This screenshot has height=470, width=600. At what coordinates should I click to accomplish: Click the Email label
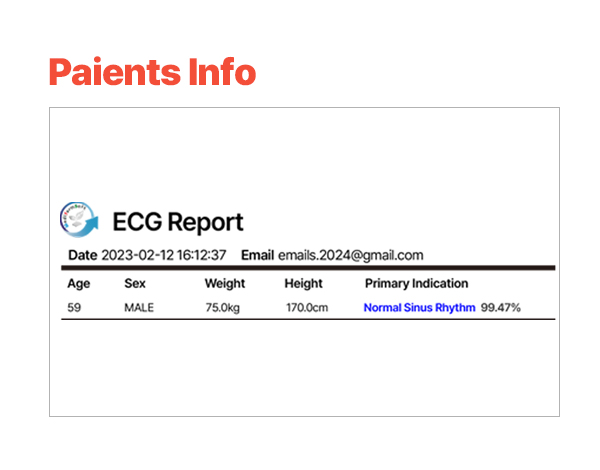tap(257, 255)
